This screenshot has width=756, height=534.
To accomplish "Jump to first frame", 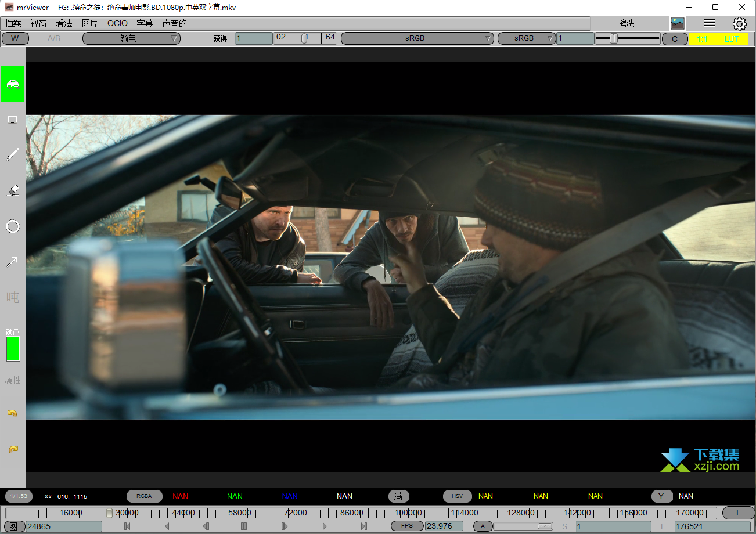I will coord(127,526).
